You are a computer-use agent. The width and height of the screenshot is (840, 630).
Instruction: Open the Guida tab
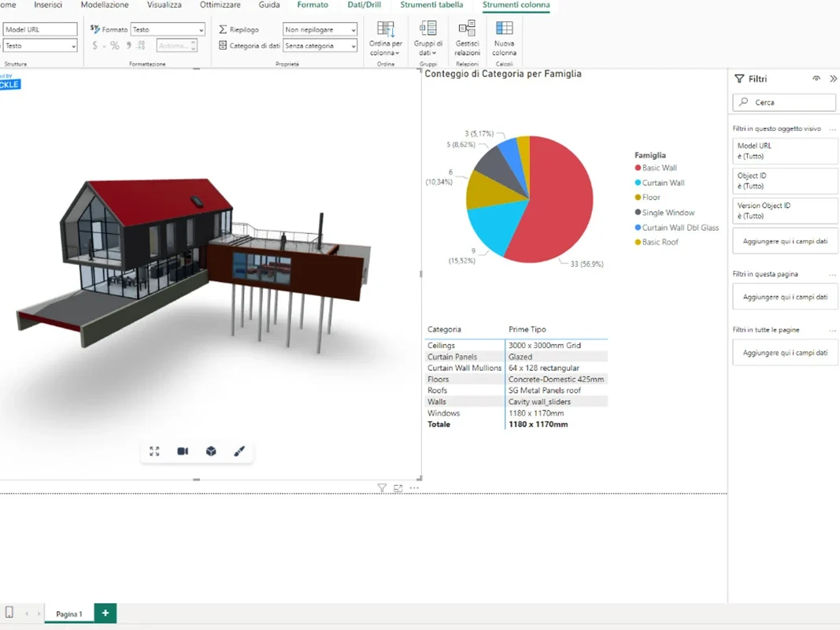point(269,5)
